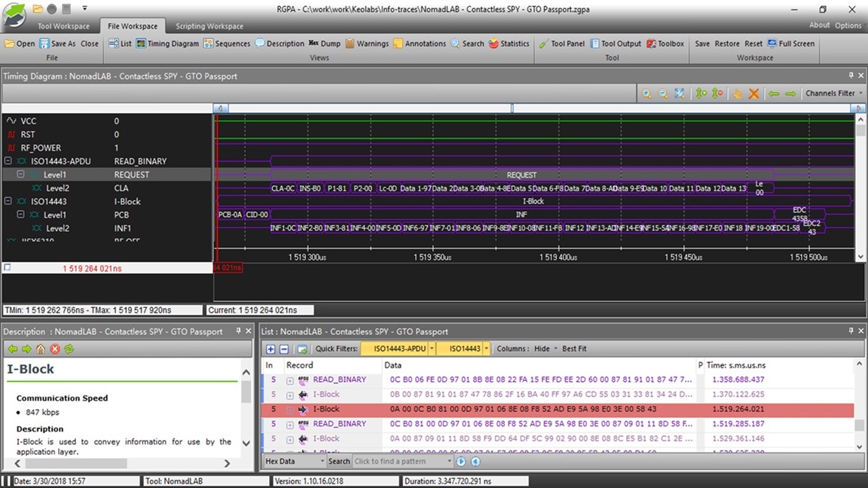868x488 pixels.
Task: Click the home icon in Description panel
Action: tap(41, 349)
